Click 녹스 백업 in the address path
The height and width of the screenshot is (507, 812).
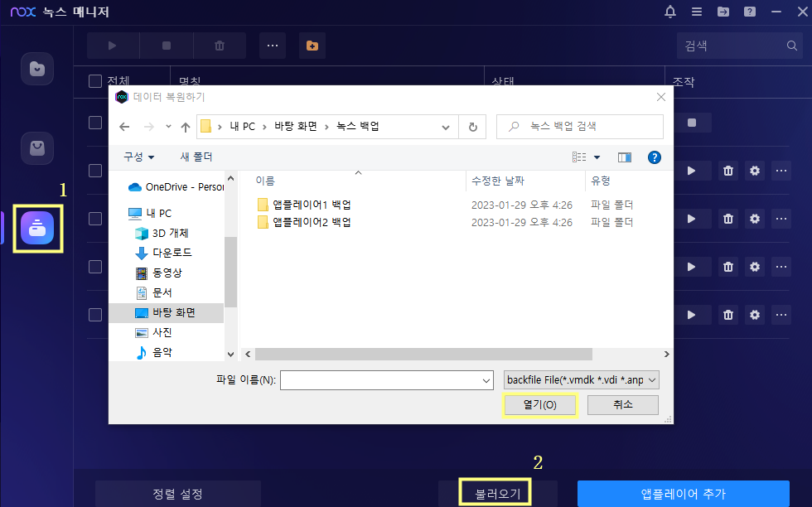358,127
